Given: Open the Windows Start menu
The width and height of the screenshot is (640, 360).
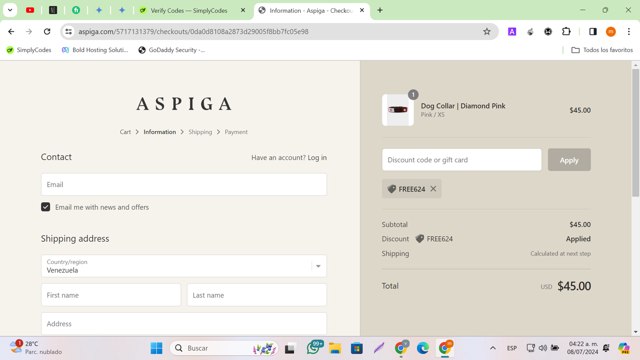Looking at the screenshot, I should [x=156, y=348].
